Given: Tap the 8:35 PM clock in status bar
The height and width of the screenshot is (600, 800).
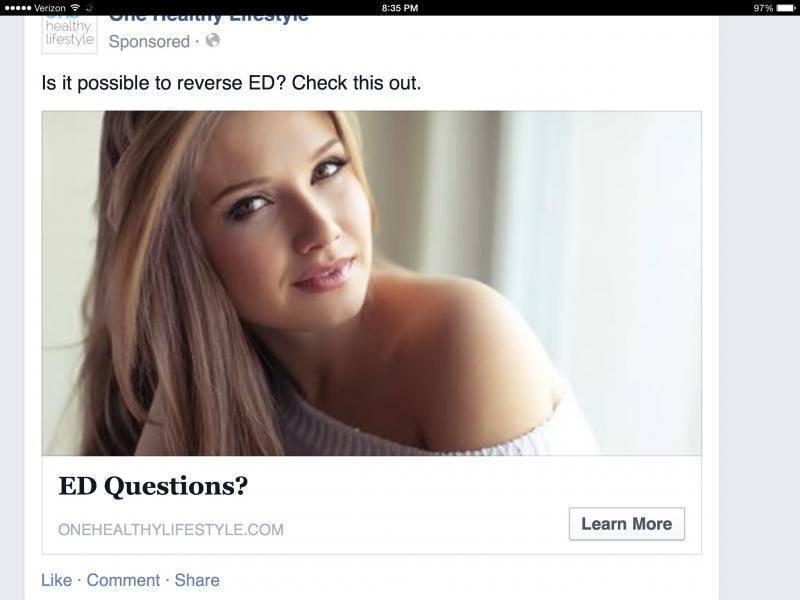Looking at the screenshot, I should click(399, 8).
